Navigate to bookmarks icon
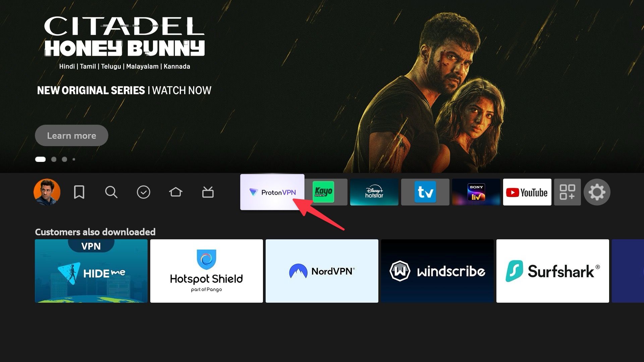The width and height of the screenshot is (644, 362). (79, 192)
